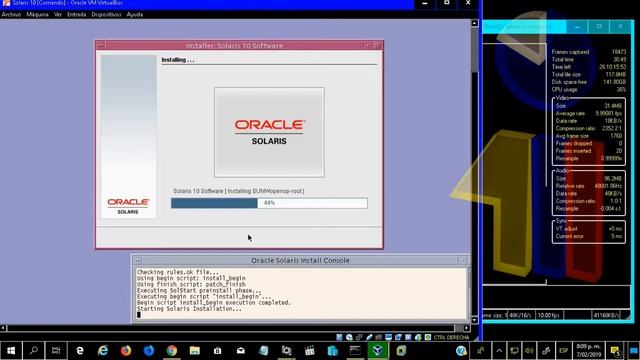
Task: Open the Settings gear app on taskbar
Action: pyautogui.click(x=287, y=350)
